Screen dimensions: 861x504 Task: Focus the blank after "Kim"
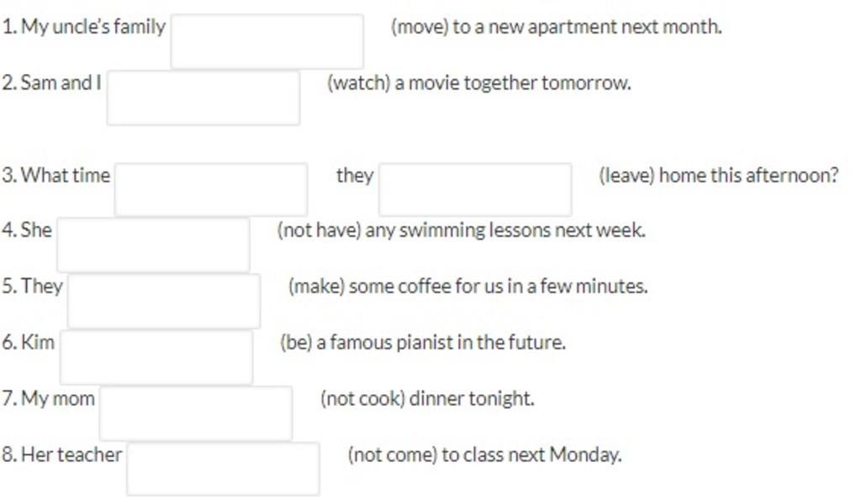pyautogui.click(x=156, y=357)
